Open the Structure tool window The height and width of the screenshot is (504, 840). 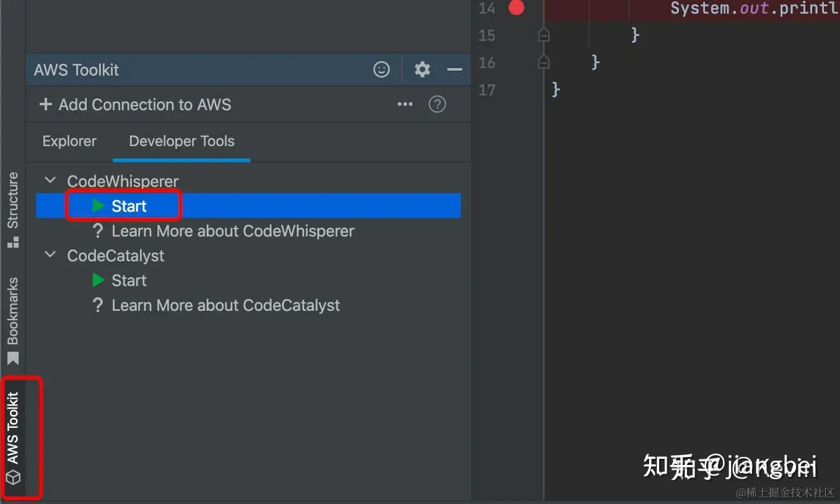coord(13,209)
